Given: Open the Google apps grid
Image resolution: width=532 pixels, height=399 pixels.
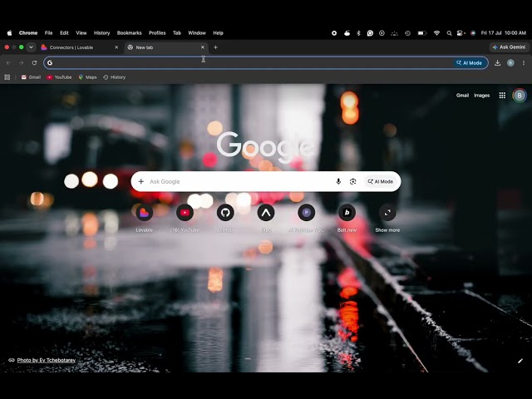Looking at the screenshot, I should (502, 96).
